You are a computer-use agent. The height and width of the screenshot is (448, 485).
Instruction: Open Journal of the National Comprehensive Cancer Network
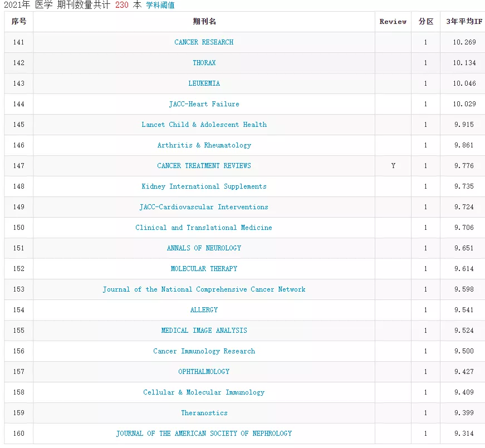coord(204,289)
